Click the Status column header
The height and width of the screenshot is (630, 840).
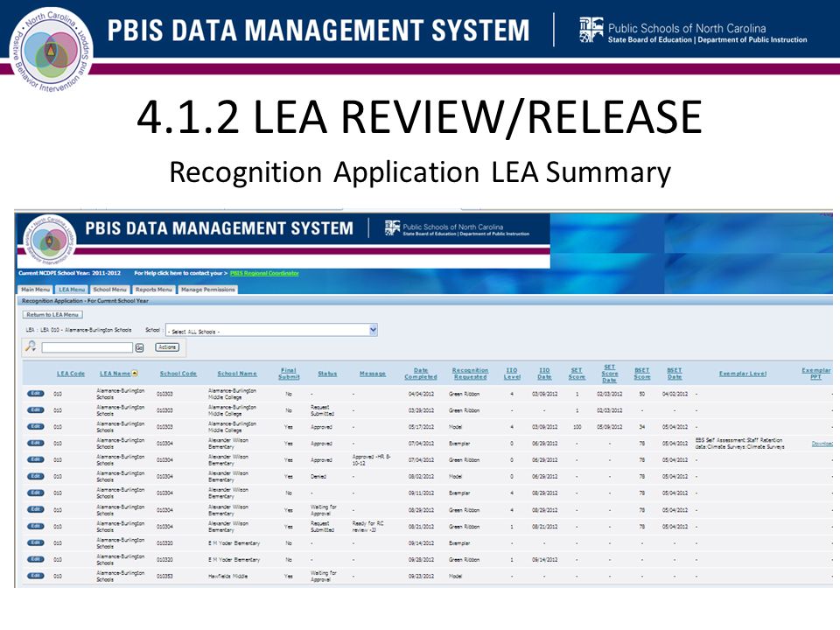click(x=327, y=374)
